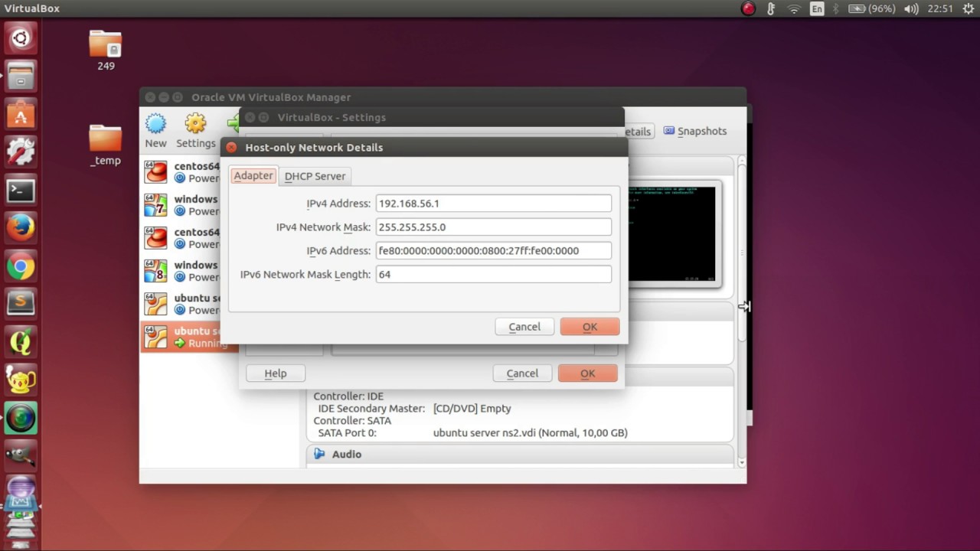Cancel the Host-only Network Details dialog
Image resolution: width=980 pixels, height=551 pixels.
pyautogui.click(x=524, y=327)
